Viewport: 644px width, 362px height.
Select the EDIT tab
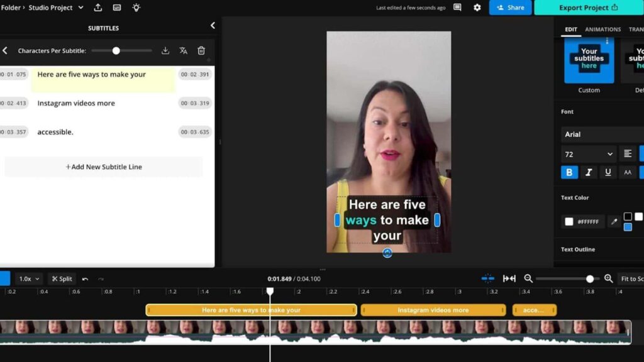571,29
